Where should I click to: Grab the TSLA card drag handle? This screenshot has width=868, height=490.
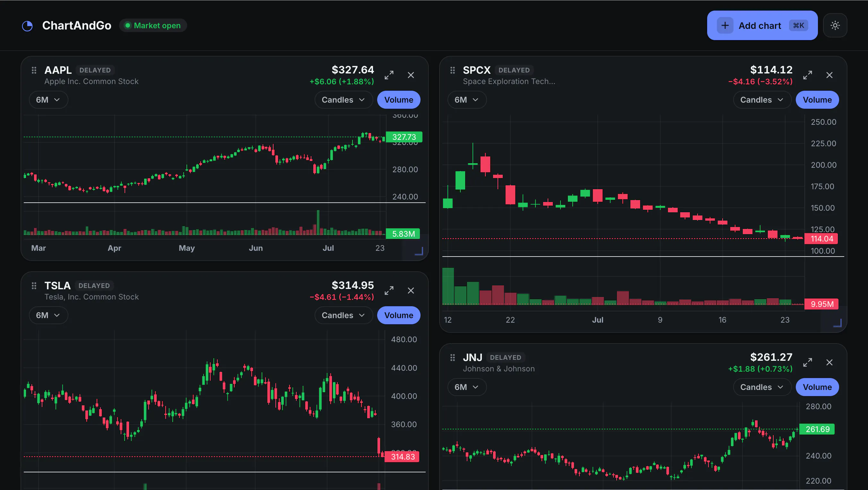click(34, 286)
